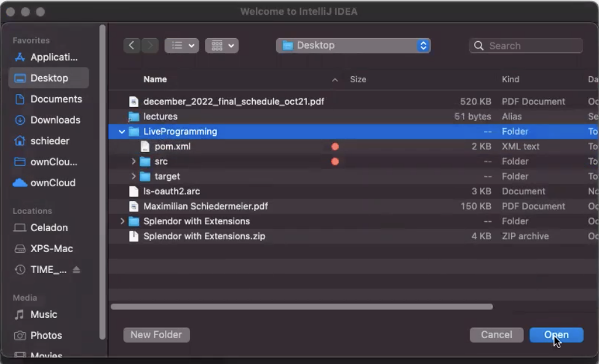Open Applications in the sidebar
The image size is (599, 364).
(x=49, y=57)
